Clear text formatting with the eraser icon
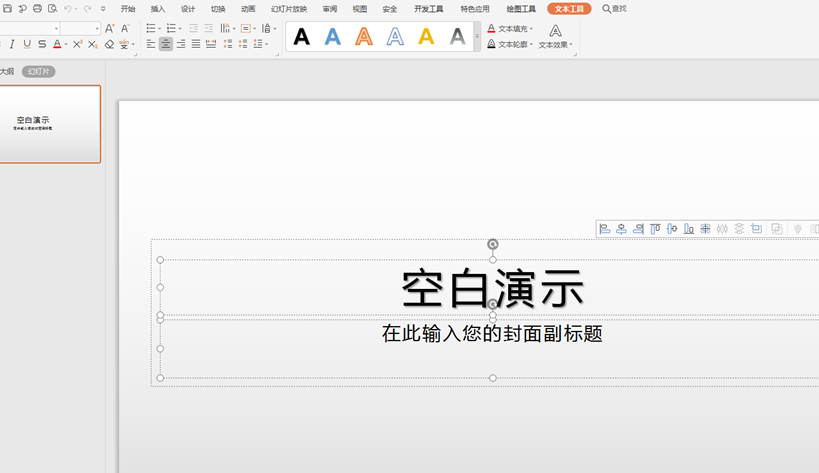 pyautogui.click(x=109, y=44)
